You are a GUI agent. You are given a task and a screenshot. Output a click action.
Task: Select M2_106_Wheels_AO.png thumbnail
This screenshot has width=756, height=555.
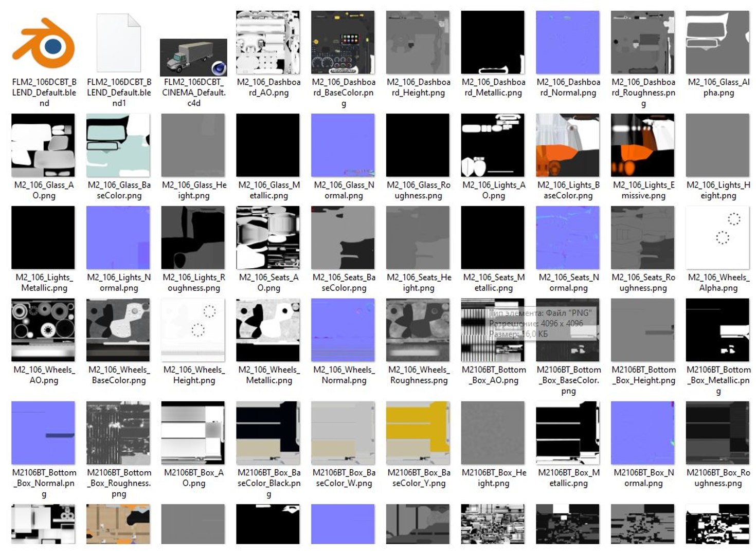tap(43, 330)
